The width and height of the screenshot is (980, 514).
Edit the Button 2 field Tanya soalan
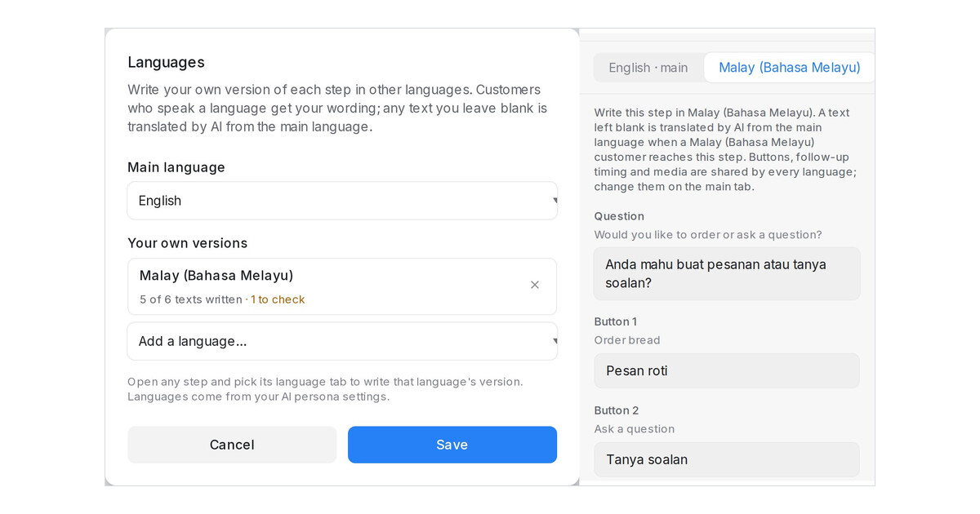(727, 459)
